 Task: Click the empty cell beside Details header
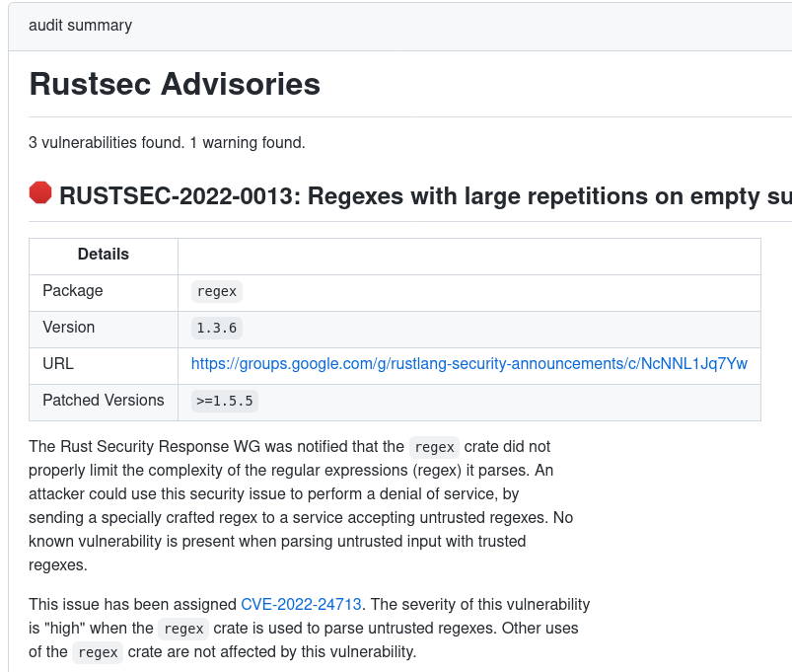pyautogui.click(x=468, y=255)
